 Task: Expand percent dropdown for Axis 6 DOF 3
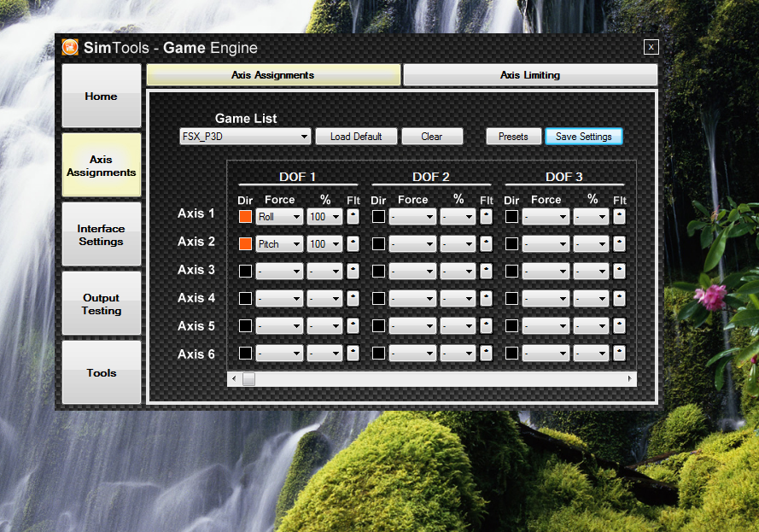pos(591,354)
